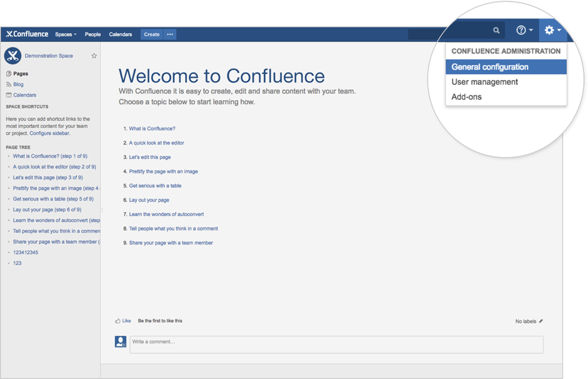Click the administration gear icon
Viewport: 588px width, 379px height.
coord(549,29)
